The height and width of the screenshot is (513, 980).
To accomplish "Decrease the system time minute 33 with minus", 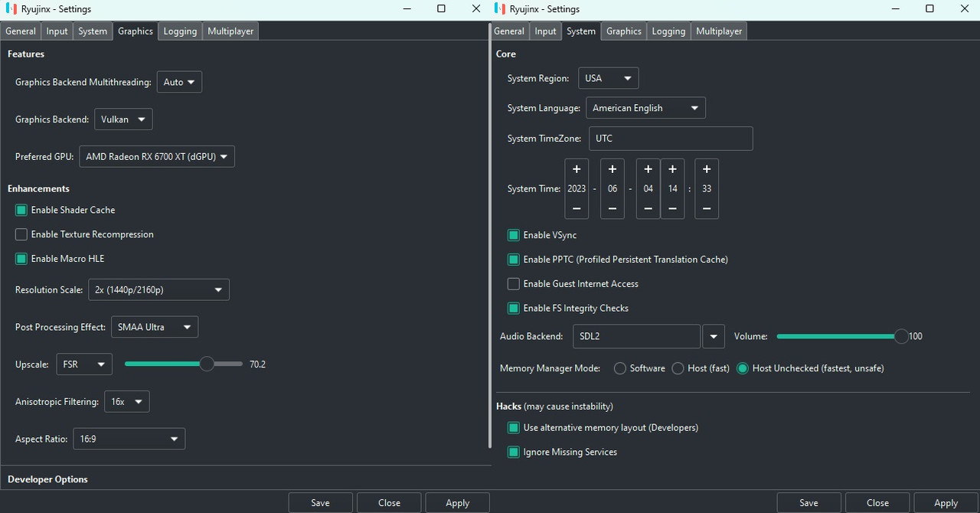I will (x=707, y=208).
